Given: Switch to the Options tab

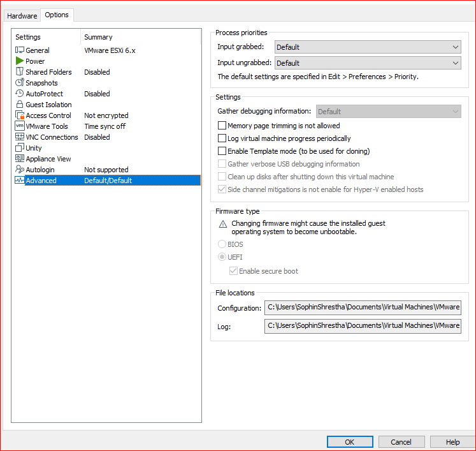Looking at the screenshot, I should pos(57,15).
